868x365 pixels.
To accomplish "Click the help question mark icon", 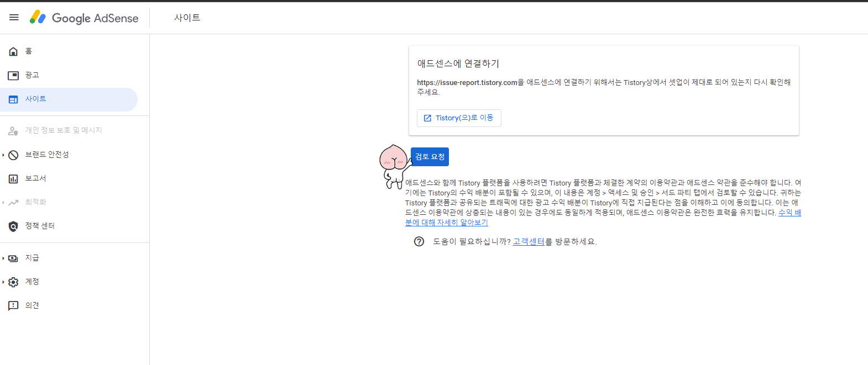I will [419, 241].
